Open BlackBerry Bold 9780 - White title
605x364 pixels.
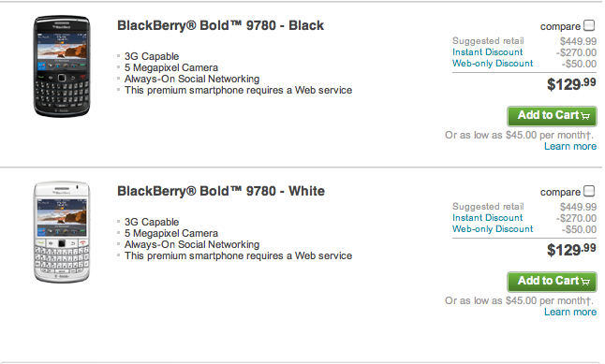point(221,191)
